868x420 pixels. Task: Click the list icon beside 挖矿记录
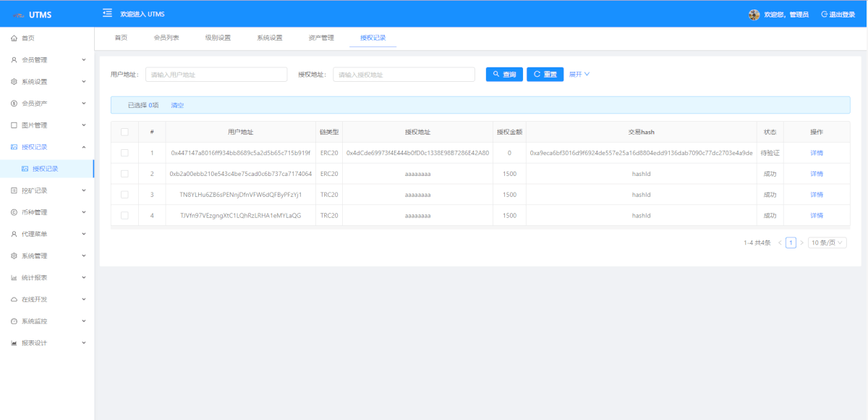point(14,190)
